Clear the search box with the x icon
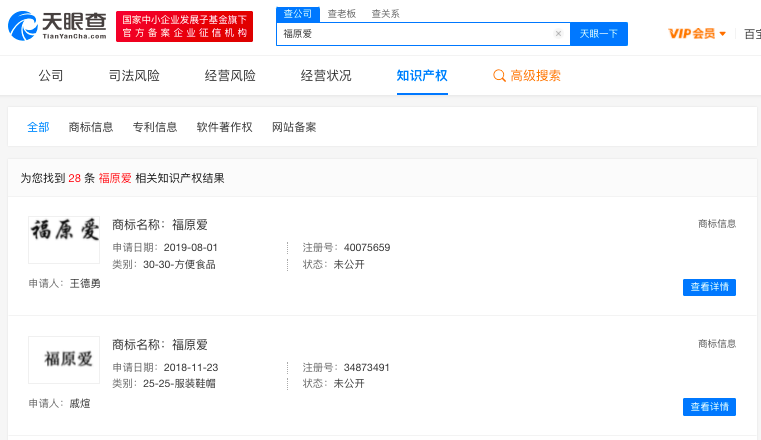The height and width of the screenshot is (440, 761). tap(558, 33)
